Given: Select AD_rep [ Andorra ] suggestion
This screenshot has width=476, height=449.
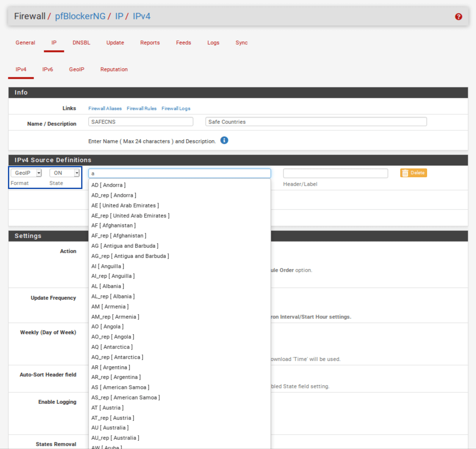Looking at the screenshot, I should coord(180,195).
